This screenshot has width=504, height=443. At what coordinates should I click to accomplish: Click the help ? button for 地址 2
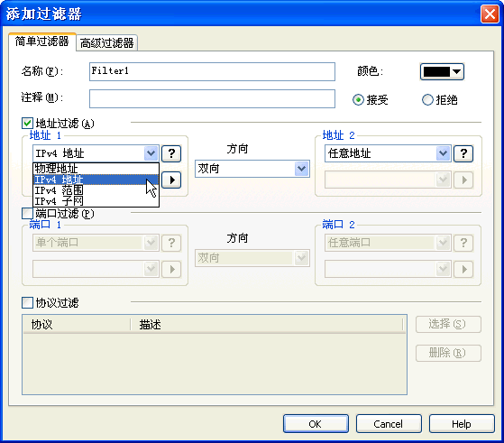pos(463,153)
